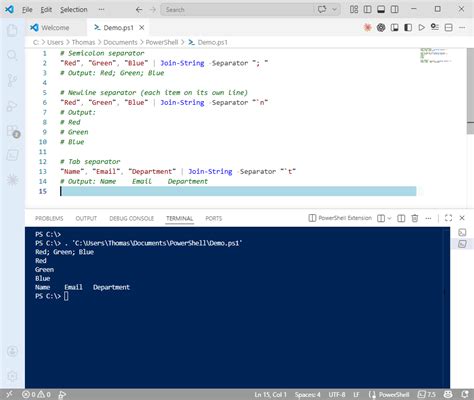Toggle the Secondary Side Bar
Screen dimensions: 474x400
[x=395, y=9]
